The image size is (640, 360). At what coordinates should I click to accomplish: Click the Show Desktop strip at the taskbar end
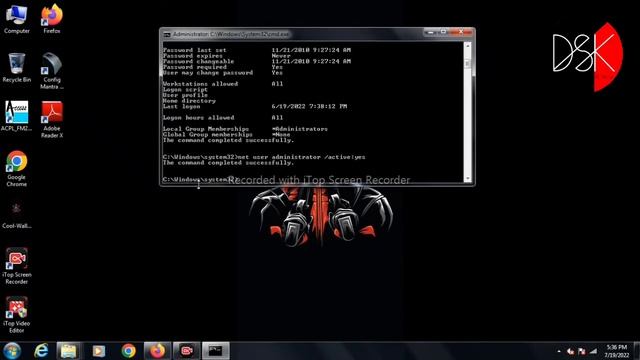636,351
